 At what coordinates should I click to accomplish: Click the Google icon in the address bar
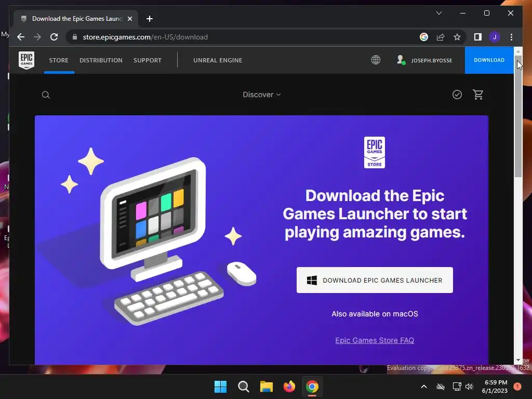(x=424, y=37)
